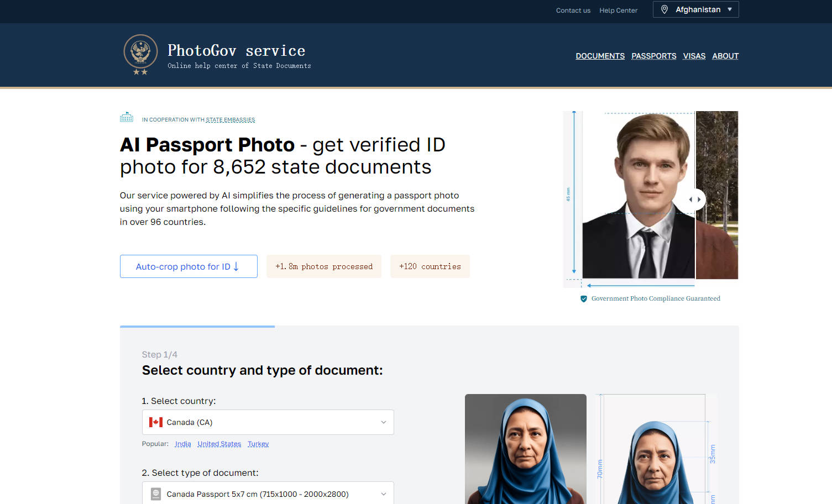Image resolution: width=832 pixels, height=504 pixels.
Task: Open the STATE EMBASSIES link
Action: [231, 119]
